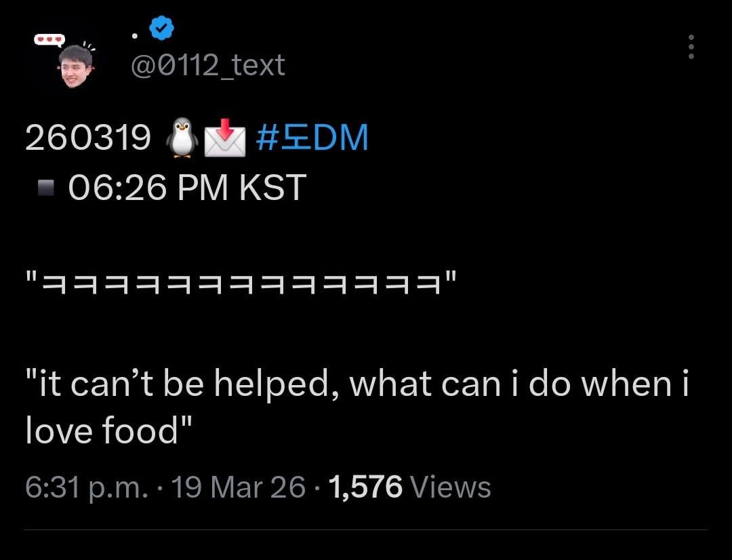Open the profile avatar picture
The image size is (732, 560).
75,66
